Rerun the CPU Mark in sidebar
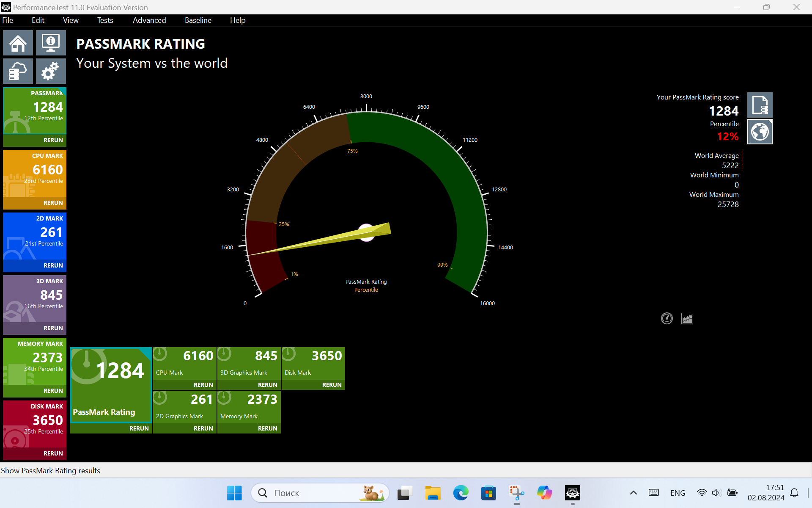 click(x=53, y=203)
